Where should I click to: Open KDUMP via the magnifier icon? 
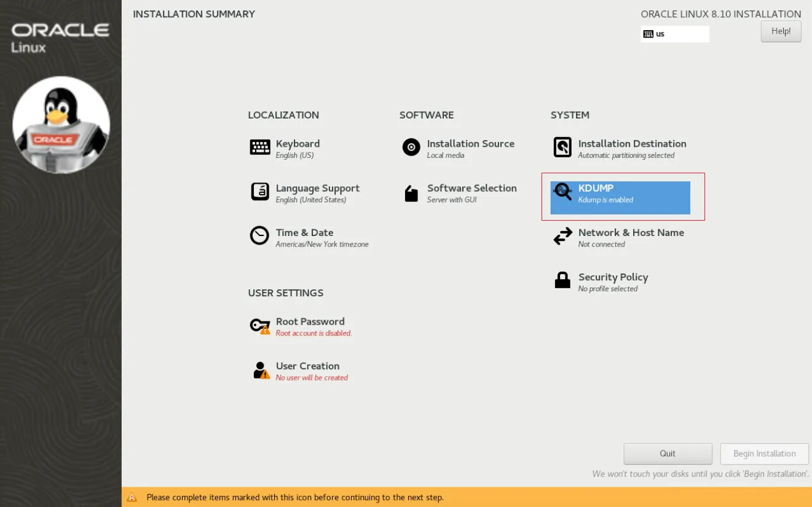pyautogui.click(x=562, y=191)
